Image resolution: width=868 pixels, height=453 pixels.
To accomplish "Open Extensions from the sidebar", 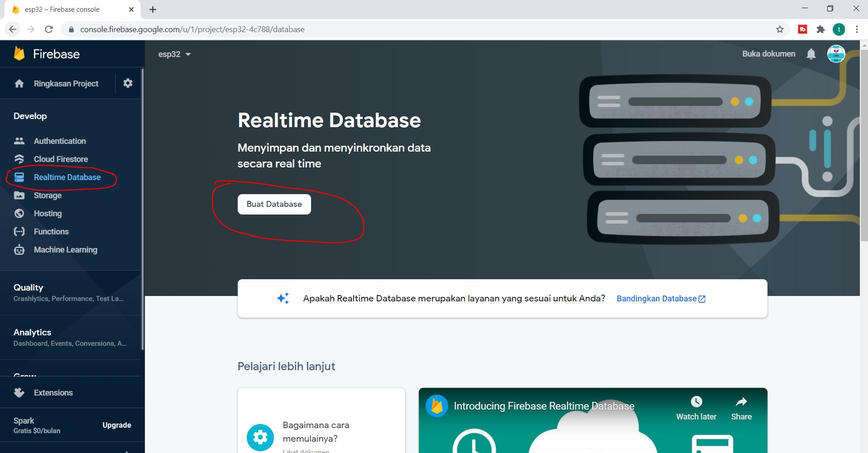I will tap(53, 392).
